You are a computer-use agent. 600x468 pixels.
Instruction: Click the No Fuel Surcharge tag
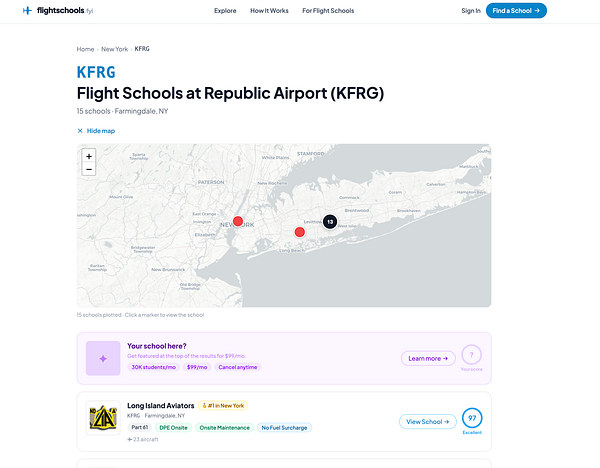tap(284, 427)
